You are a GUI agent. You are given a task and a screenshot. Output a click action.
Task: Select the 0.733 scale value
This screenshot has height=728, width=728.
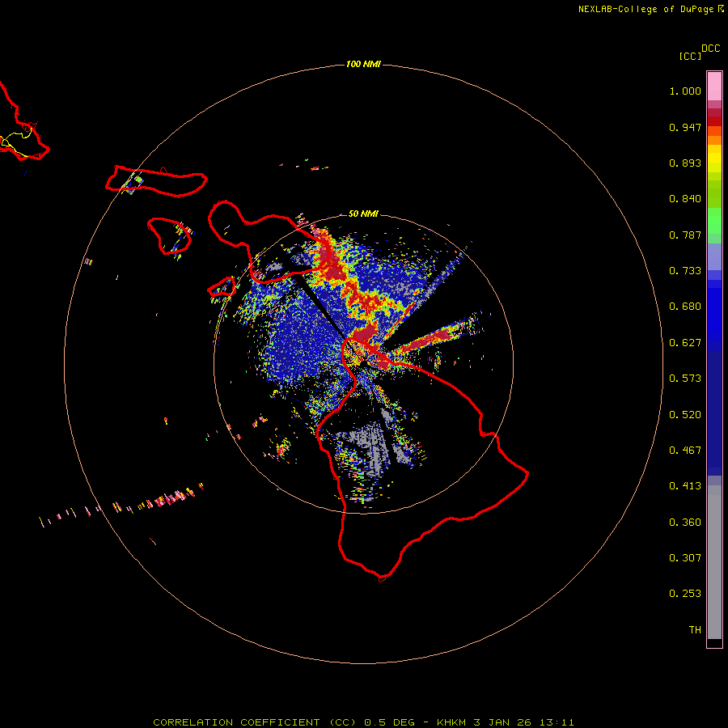(x=685, y=271)
